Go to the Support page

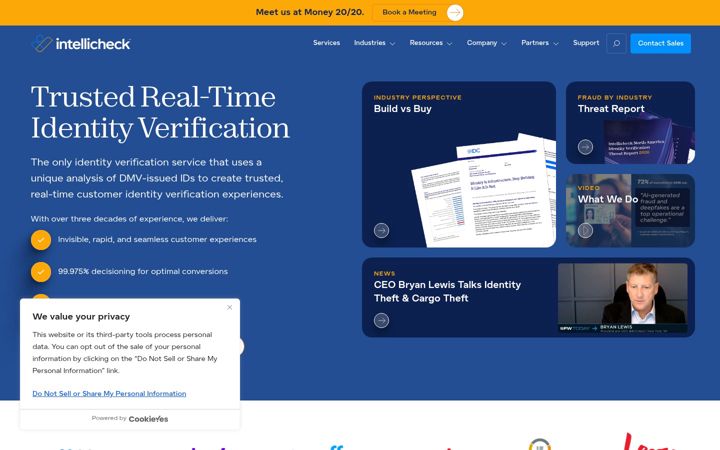click(x=586, y=43)
